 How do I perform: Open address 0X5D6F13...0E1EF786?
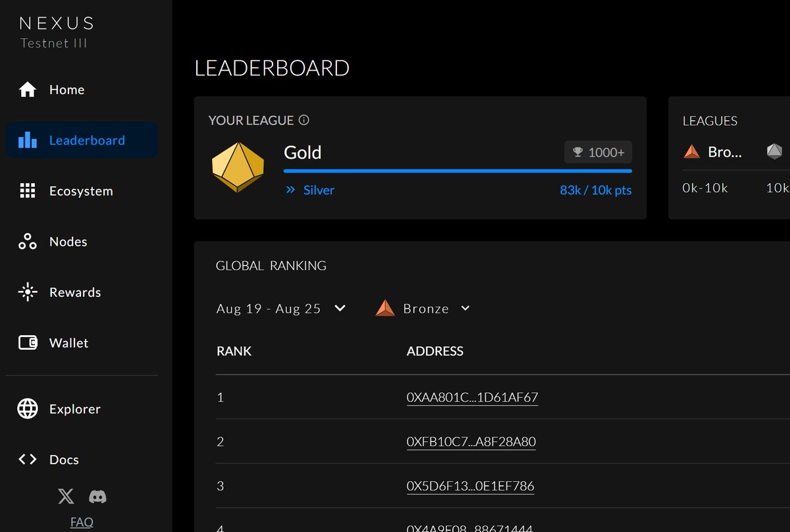(x=470, y=486)
